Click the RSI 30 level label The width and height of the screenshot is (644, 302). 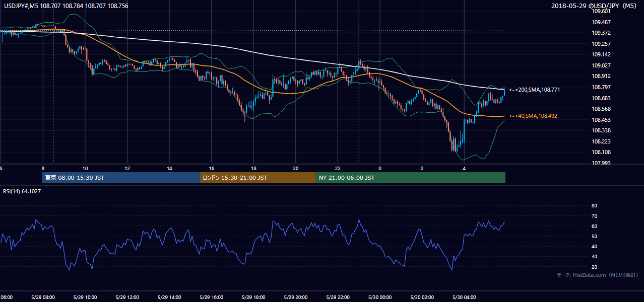[x=594, y=257]
